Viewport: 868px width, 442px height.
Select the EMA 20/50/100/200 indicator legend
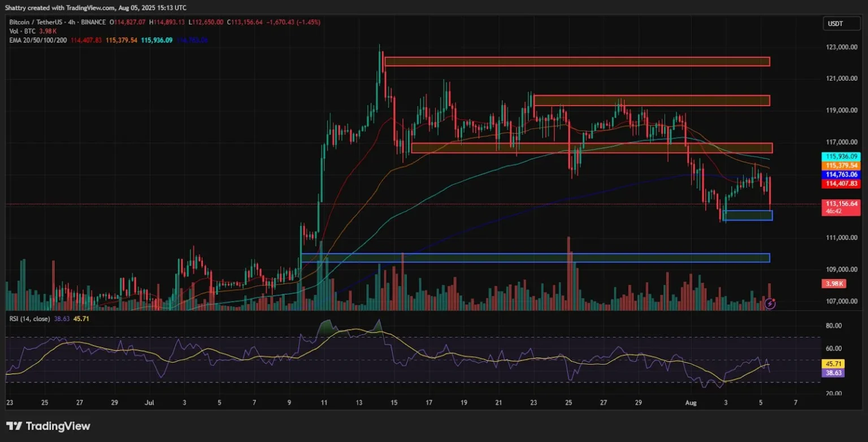(38, 40)
